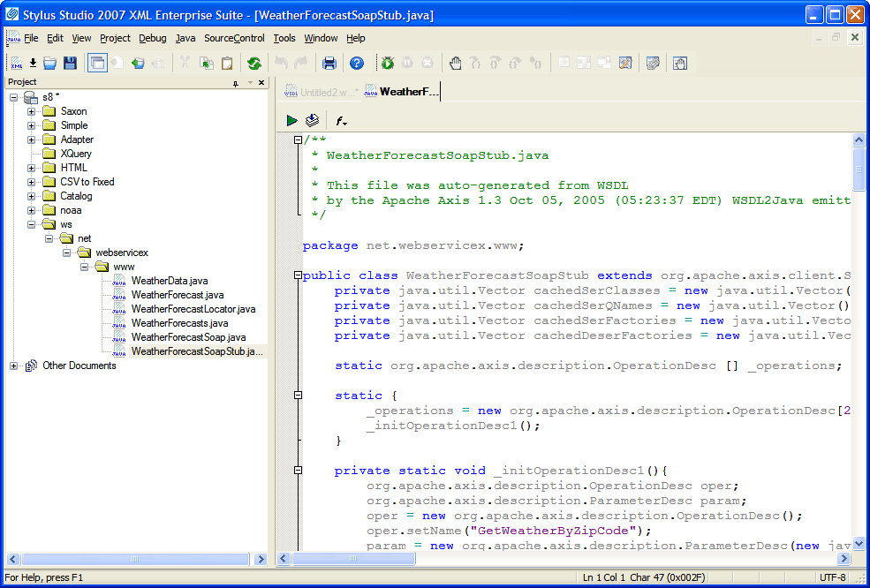
Task: Click the Step Out braces icon
Action: tap(516, 64)
